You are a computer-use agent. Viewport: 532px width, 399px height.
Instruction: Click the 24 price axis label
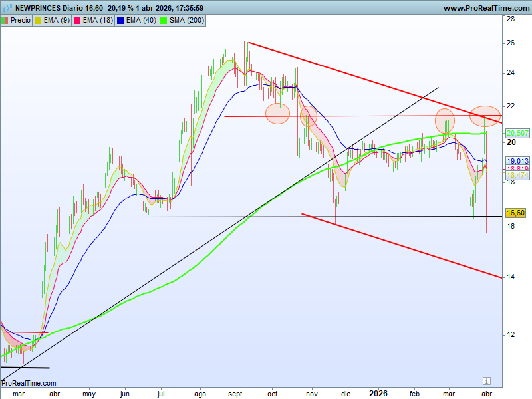click(x=510, y=73)
